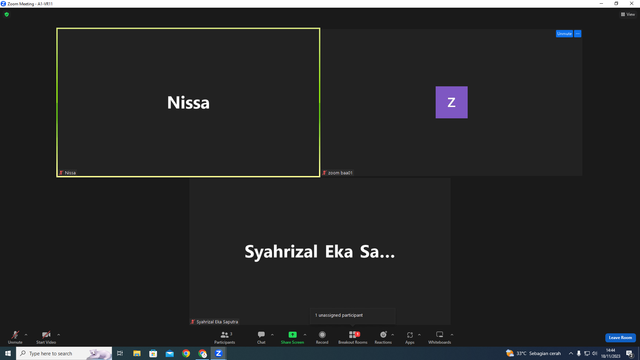Open the notification center icon
640x360 pixels.
coord(629,353)
